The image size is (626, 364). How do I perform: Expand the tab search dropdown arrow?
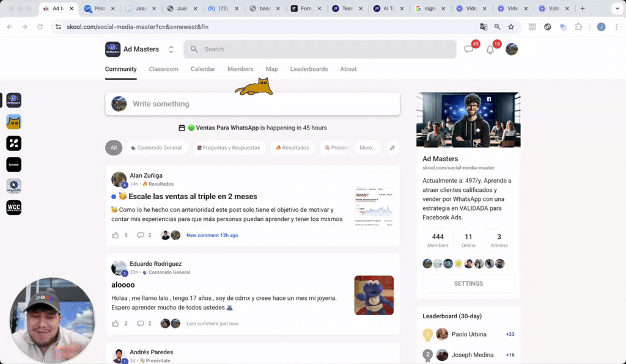(617, 9)
